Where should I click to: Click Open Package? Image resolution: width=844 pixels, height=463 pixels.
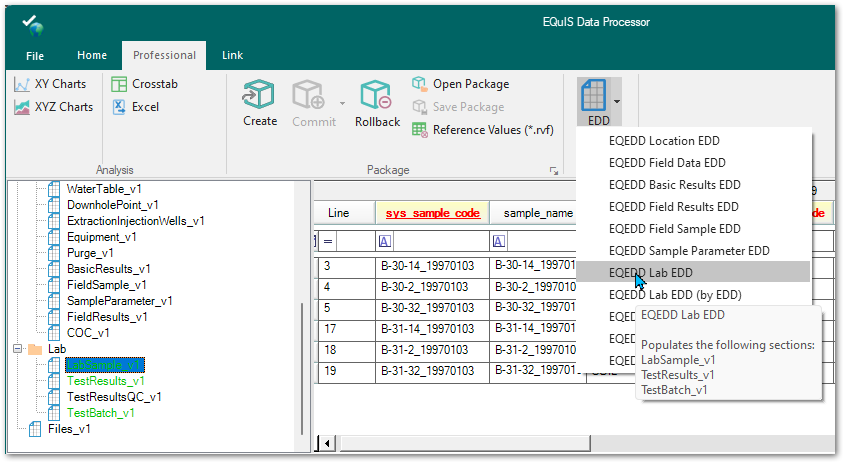point(461,84)
